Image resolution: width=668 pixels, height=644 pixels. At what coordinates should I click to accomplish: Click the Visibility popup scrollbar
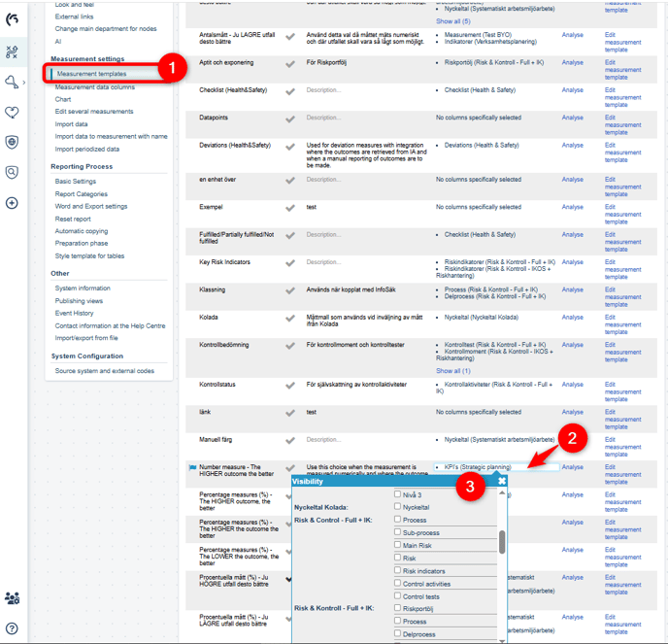pos(502,542)
